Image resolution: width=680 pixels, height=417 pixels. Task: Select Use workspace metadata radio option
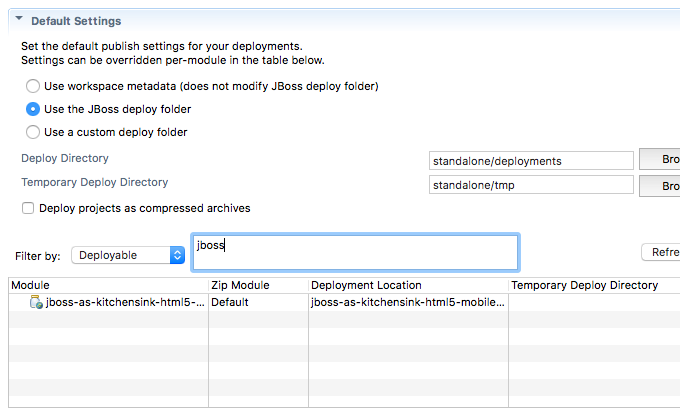[x=33, y=87]
